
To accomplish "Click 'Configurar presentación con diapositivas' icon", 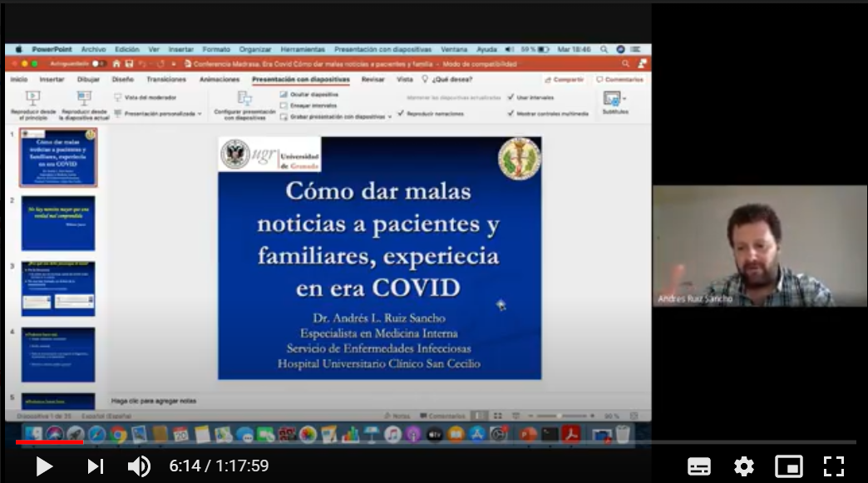I will pos(244,99).
